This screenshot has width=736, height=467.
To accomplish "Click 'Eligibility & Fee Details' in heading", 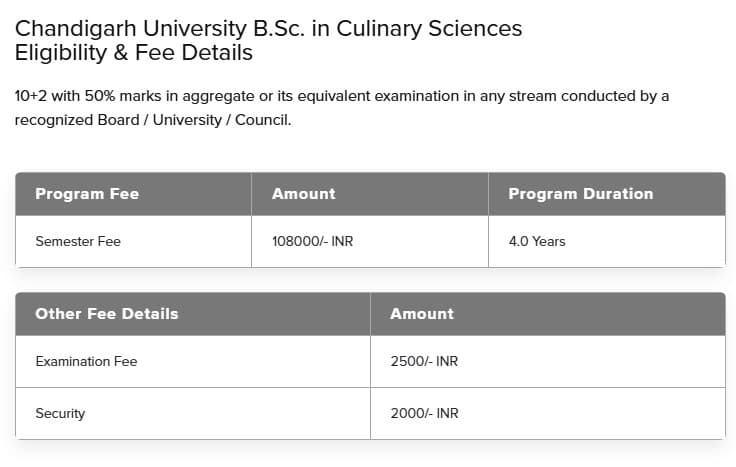I will click(133, 53).
